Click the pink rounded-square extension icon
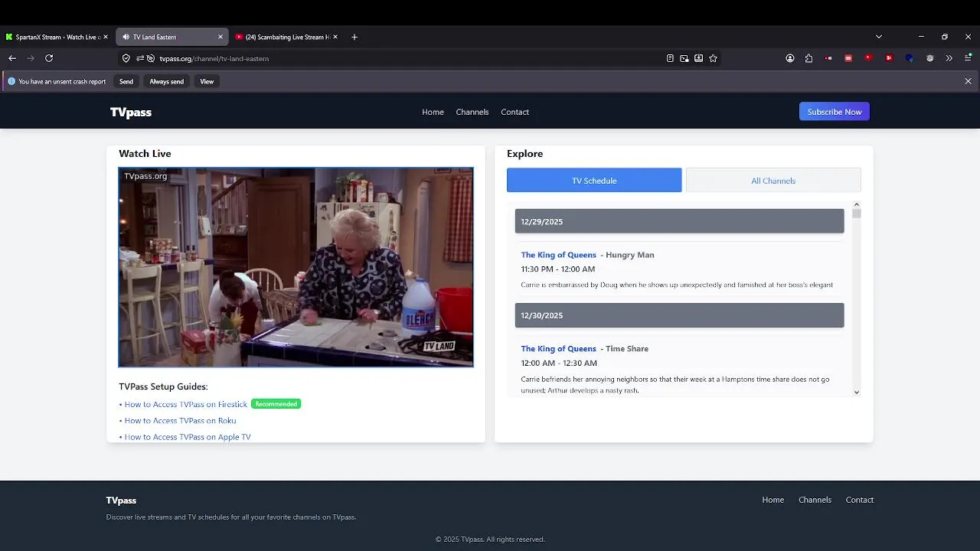 [848, 58]
